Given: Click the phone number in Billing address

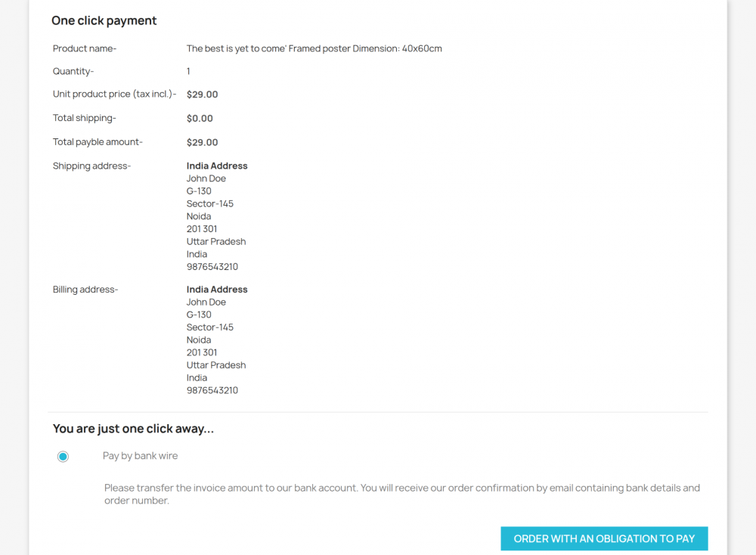Looking at the screenshot, I should [x=212, y=390].
